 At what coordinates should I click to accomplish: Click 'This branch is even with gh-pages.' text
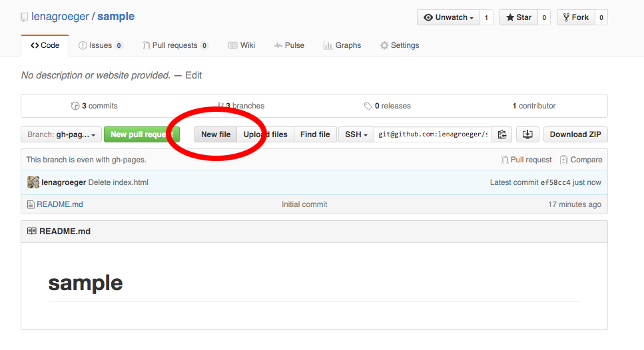87,160
